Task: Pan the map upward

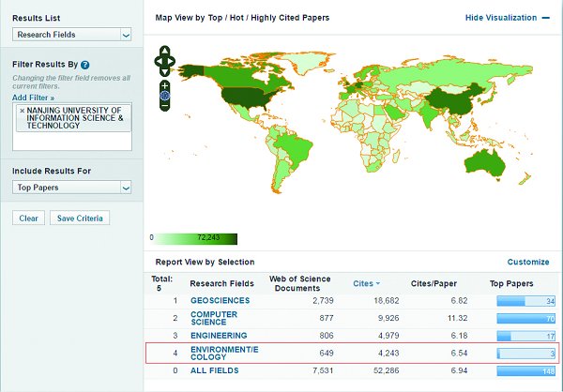Action: point(164,53)
